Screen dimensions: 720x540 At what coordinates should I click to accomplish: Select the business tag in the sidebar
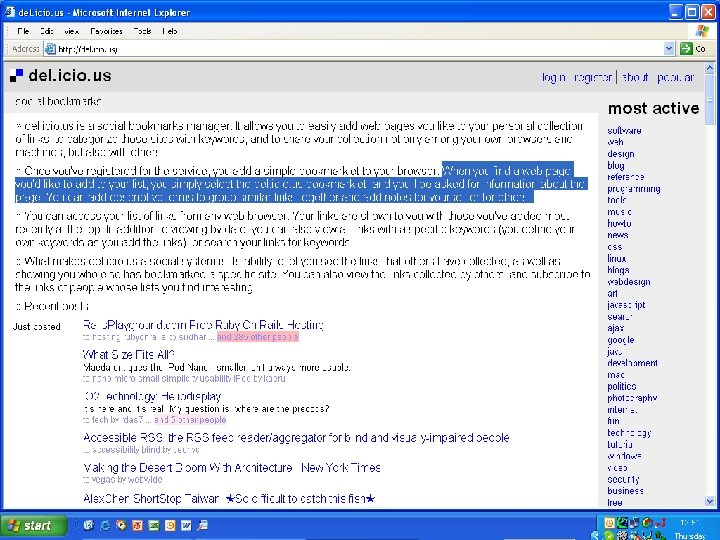coord(625,491)
